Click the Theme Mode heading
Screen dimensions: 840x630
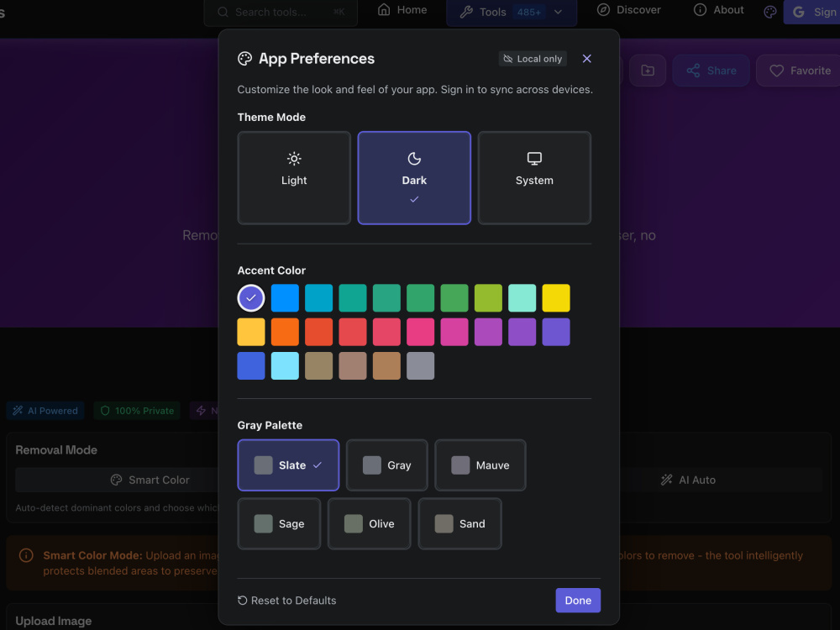pos(271,118)
